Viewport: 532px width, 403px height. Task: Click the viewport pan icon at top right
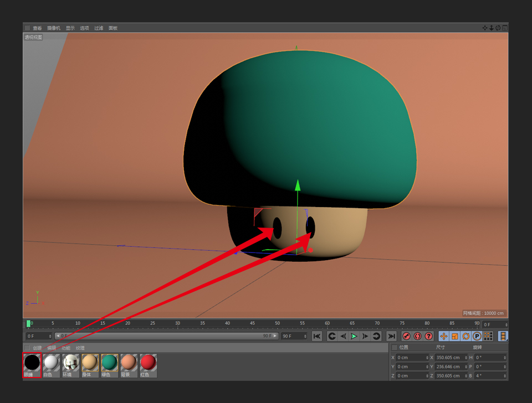tap(484, 28)
